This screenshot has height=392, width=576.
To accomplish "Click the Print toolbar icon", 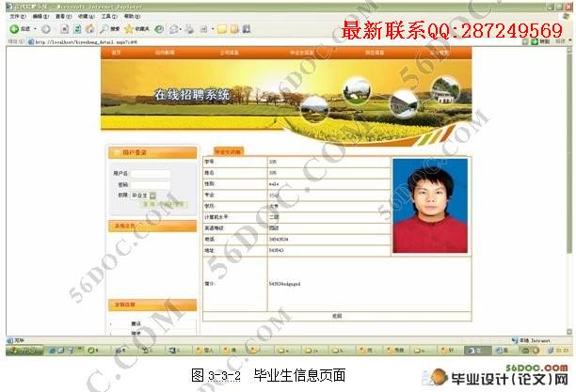I will click(x=189, y=29).
